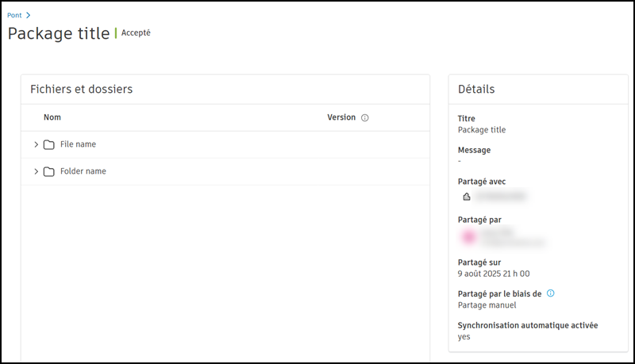635x364 pixels.
Task: Click the folder icon beside File name
Action: pyautogui.click(x=49, y=144)
